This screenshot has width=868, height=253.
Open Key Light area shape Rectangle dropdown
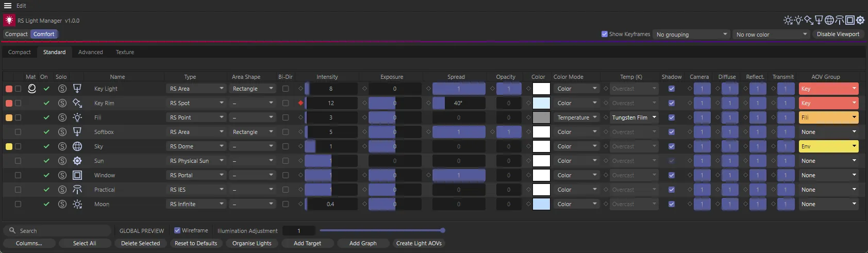click(x=253, y=89)
